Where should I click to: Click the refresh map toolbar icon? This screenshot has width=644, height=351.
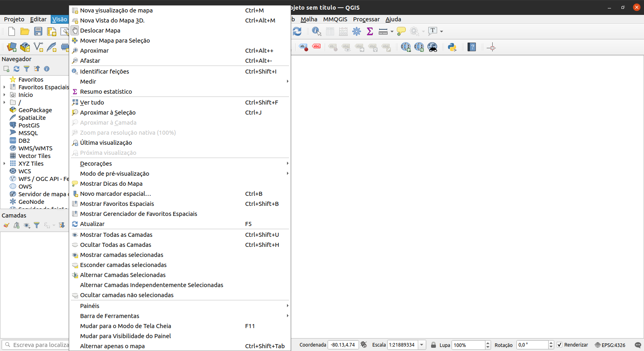click(297, 31)
